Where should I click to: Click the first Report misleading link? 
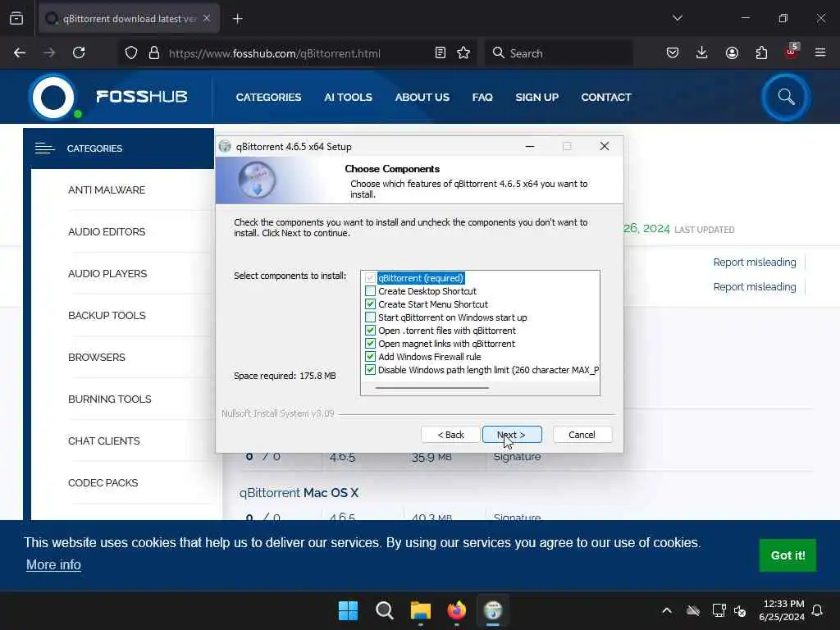(x=755, y=262)
